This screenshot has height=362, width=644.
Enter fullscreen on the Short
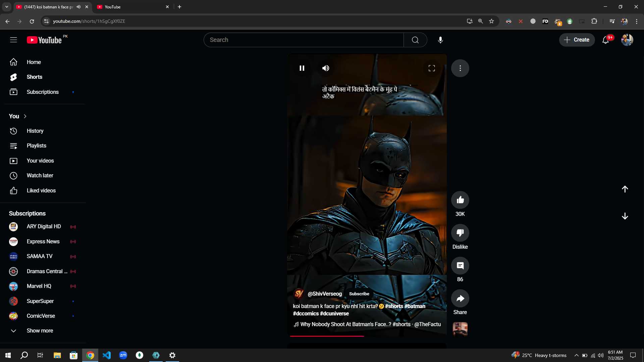point(432,68)
